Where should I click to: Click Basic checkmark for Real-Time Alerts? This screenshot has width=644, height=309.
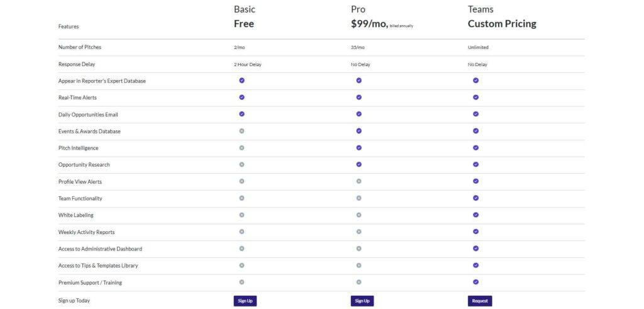tap(241, 98)
